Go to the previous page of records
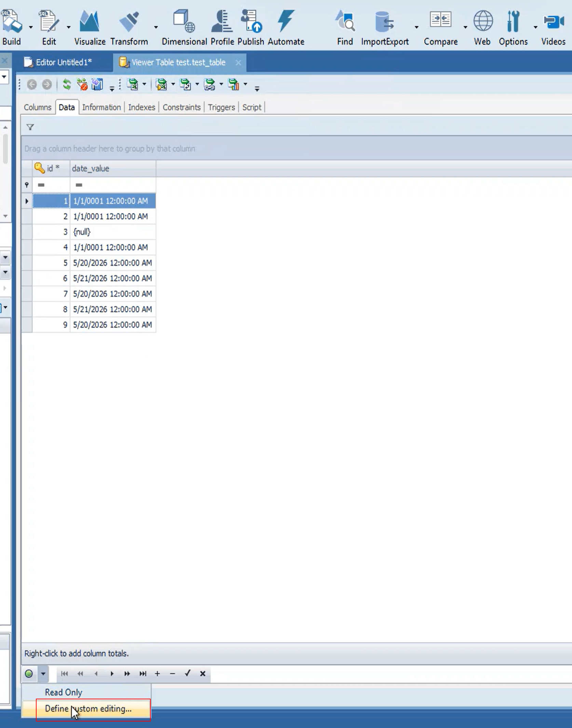 (x=80, y=673)
